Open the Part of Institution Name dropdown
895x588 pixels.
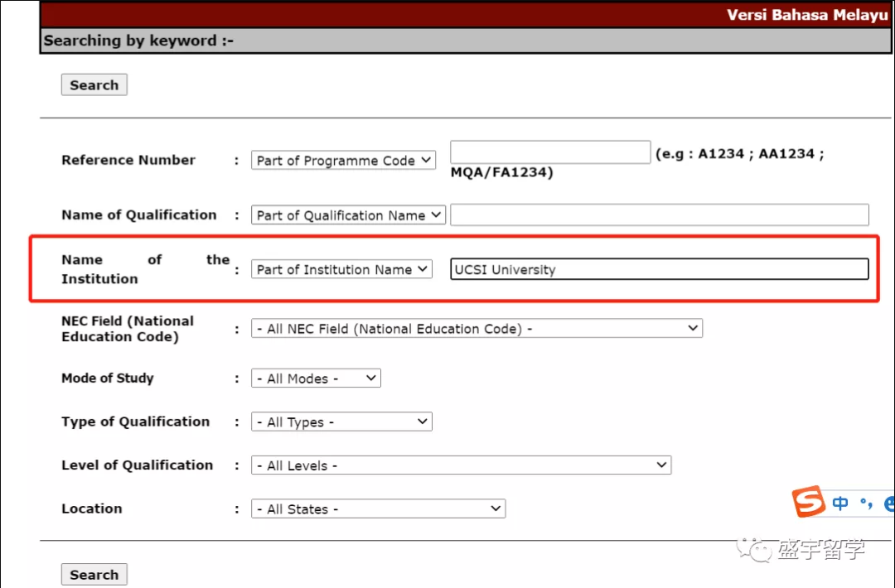341,269
